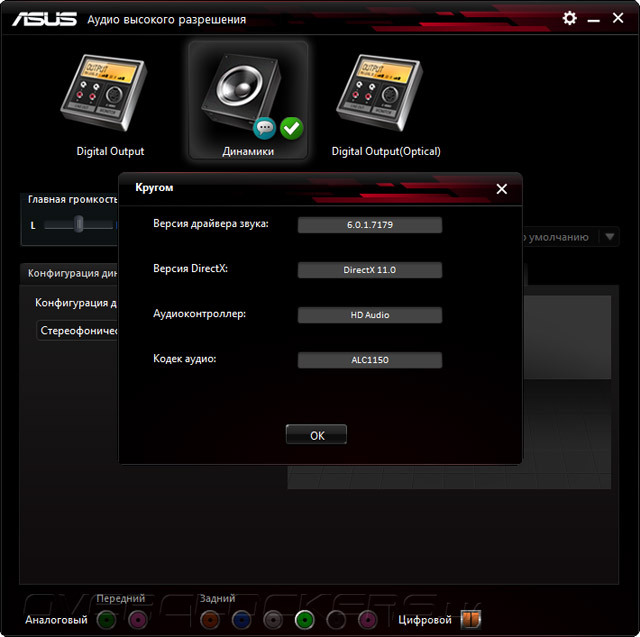Click the Аналоговый label

tap(56, 620)
